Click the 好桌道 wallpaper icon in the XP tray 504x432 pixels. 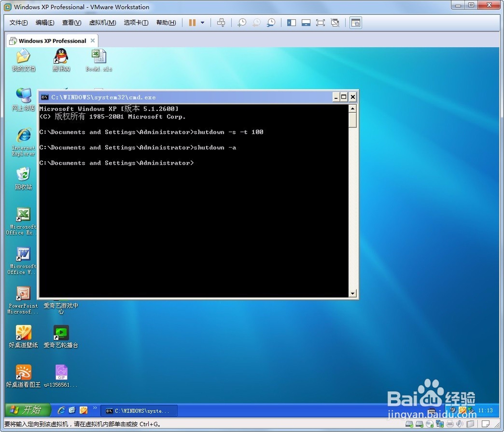point(462,410)
